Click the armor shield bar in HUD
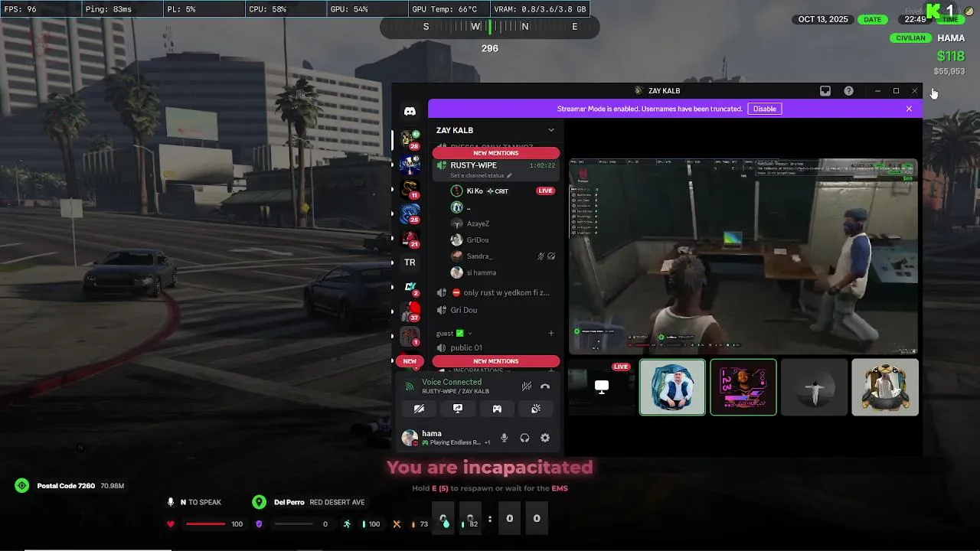 pyautogui.click(x=293, y=524)
